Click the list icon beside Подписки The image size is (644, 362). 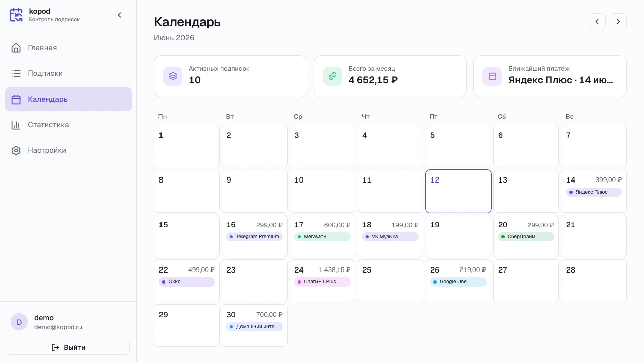tap(16, 73)
